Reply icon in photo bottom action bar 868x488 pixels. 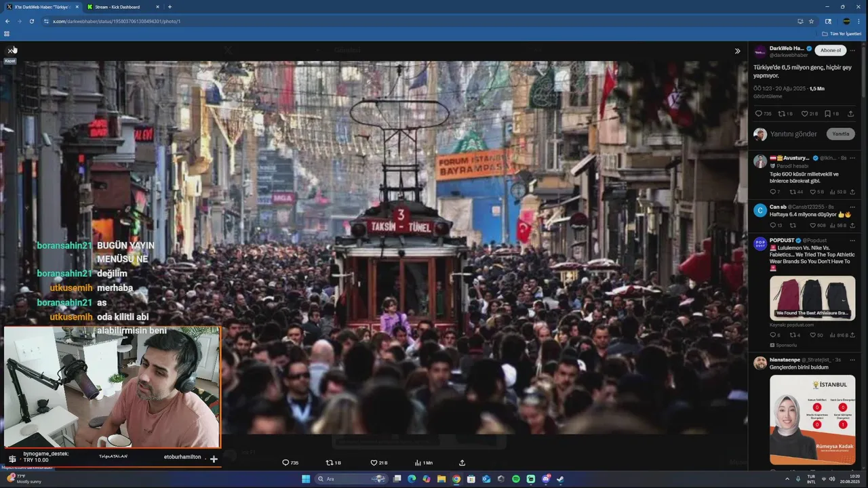tap(285, 462)
